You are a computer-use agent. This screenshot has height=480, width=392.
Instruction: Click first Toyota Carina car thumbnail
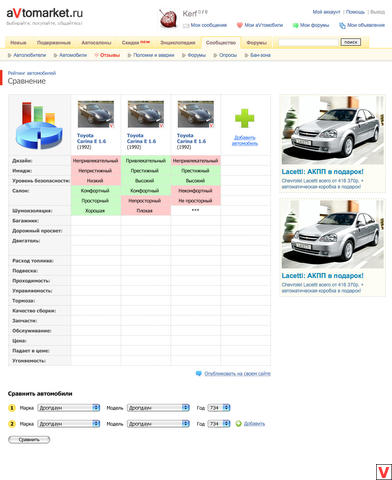(x=96, y=114)
